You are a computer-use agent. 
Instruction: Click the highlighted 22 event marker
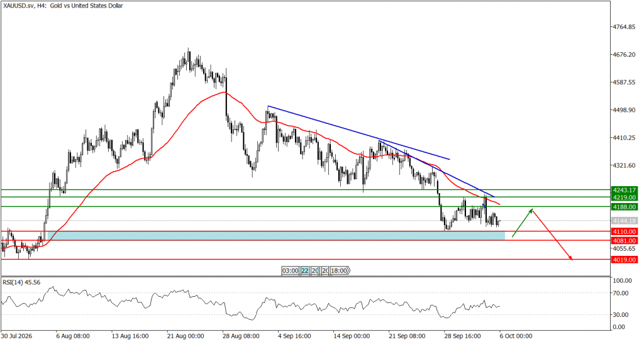(305, 270)
